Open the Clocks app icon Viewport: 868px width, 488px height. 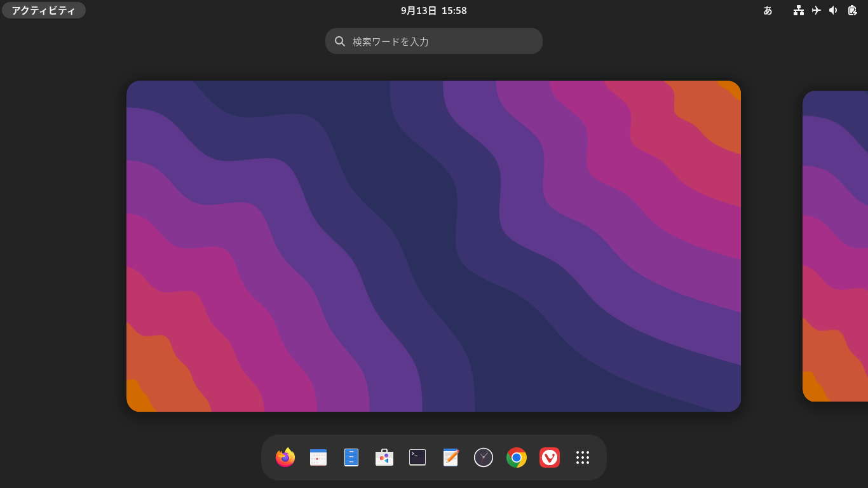point(484,457)
